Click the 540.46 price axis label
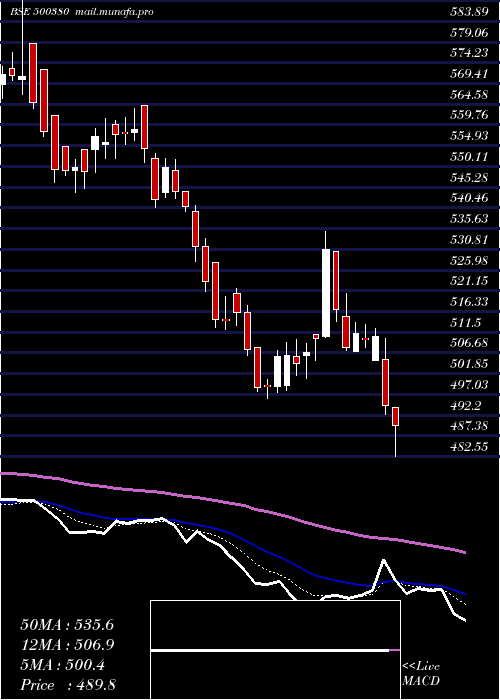 click(x=468, y=198)
